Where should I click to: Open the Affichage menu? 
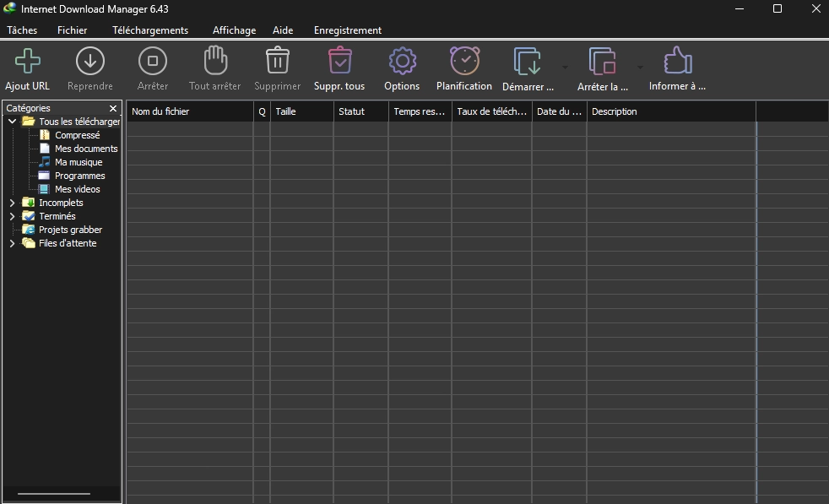[234, 30]
